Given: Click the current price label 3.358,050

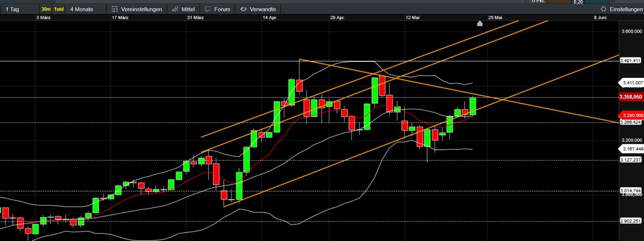Looking at the screenshot, I should pyautogui.click(x=631, y=97).
